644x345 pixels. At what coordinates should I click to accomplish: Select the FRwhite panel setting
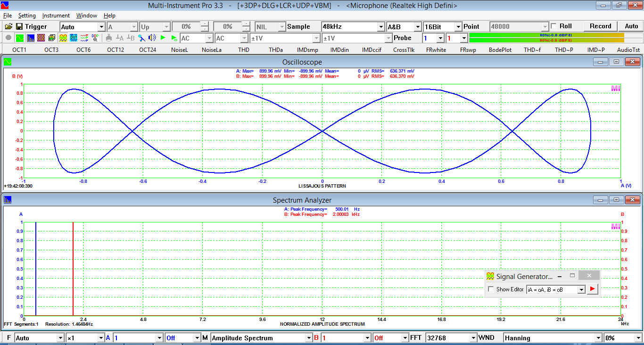pyautogui.click(x=437, y=49)
